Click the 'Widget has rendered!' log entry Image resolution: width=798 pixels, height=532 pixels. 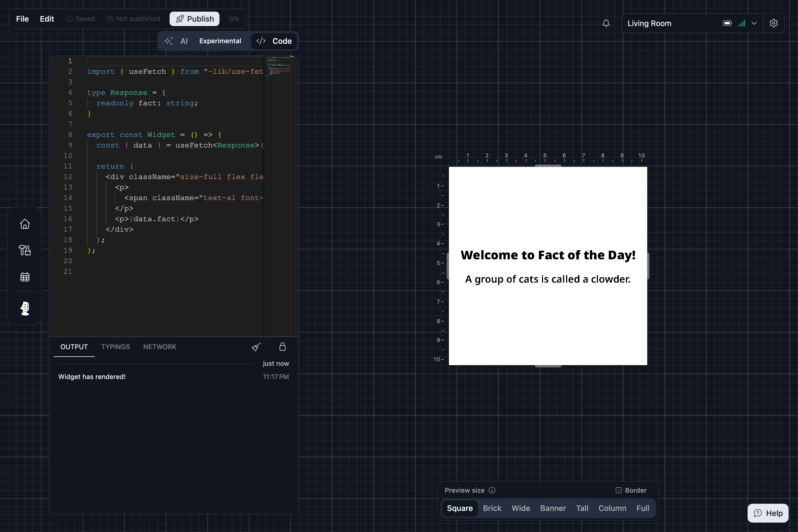tap(92, 377)
